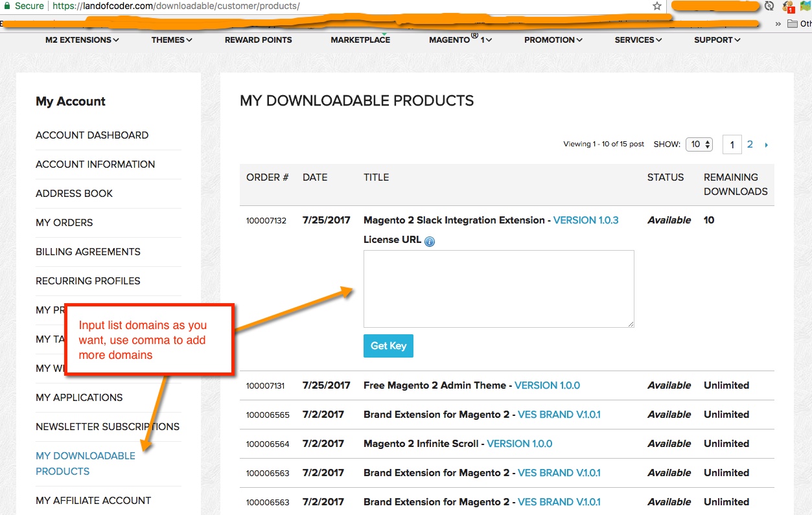812x515 pixels.
Task: Open My Downloadable Products in sidebar
Action: click(86, 464)
